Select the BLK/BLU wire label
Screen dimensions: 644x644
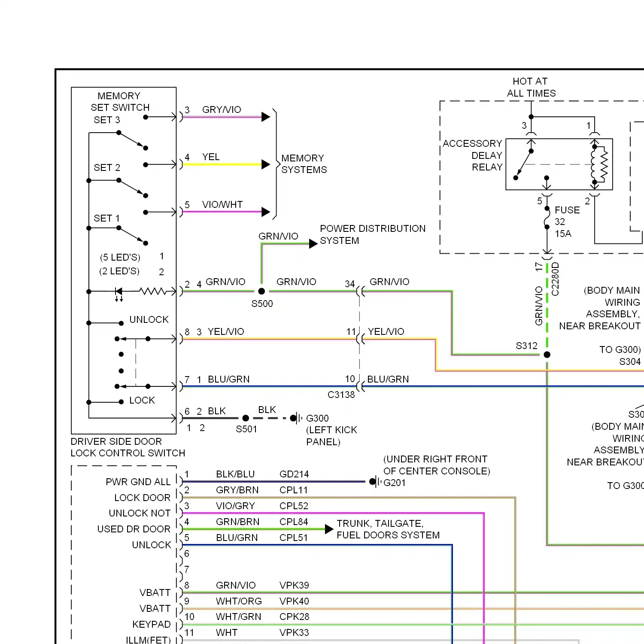click(235, 474)
